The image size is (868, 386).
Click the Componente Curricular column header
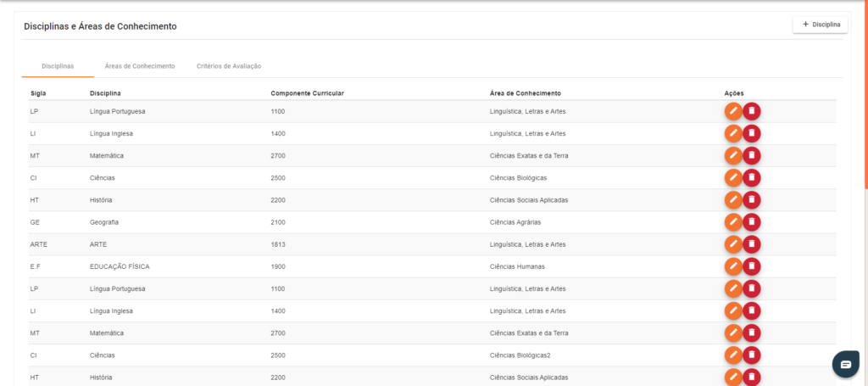point(307,92)
